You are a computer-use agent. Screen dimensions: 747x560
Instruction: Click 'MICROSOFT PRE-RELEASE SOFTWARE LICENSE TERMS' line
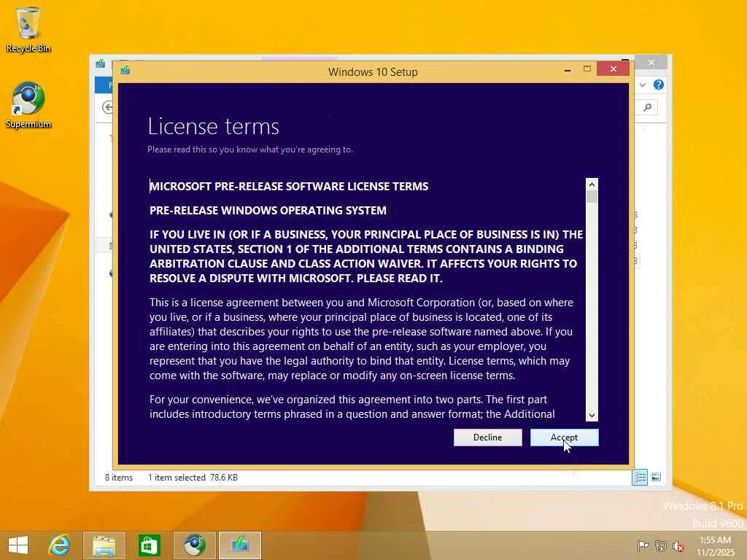289,186
